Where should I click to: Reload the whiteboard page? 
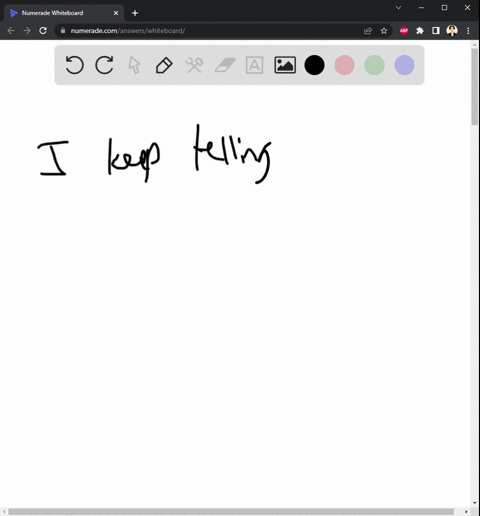point(43,31)
